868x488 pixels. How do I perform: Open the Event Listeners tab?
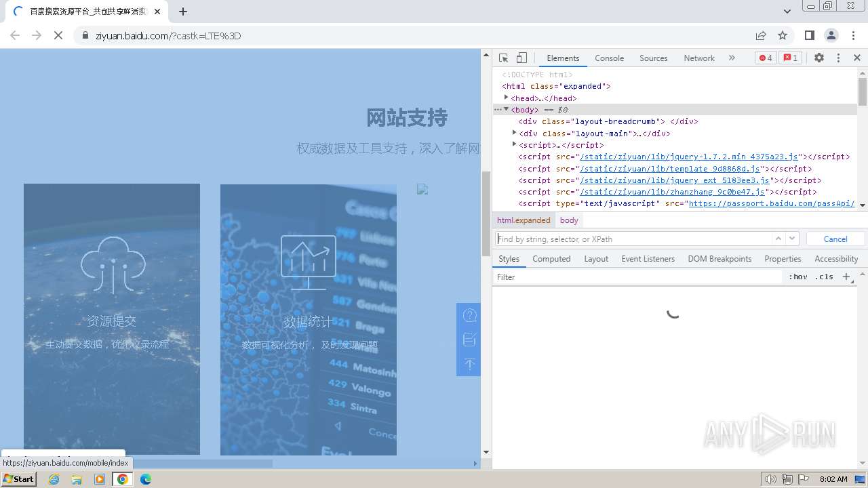[648, 259]
